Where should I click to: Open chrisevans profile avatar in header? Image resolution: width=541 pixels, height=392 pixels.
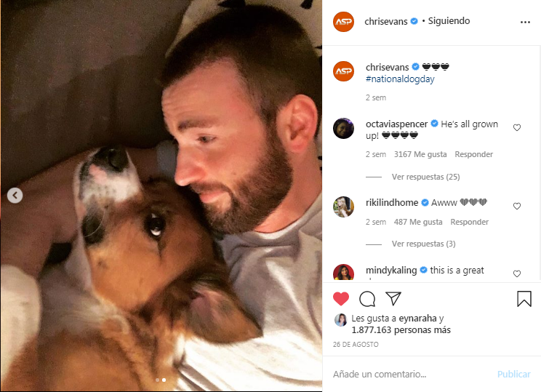tap(343, 22)
